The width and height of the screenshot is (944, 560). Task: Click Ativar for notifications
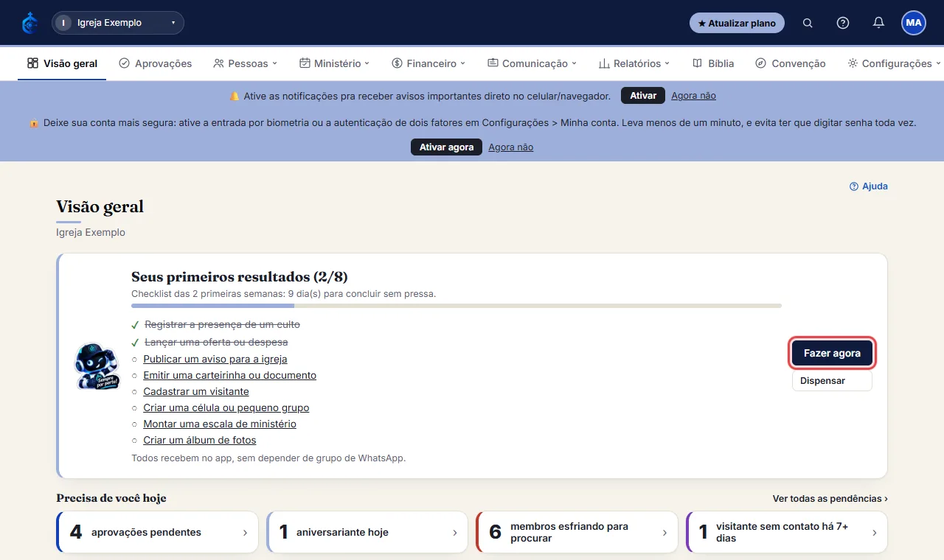point(643,96)
